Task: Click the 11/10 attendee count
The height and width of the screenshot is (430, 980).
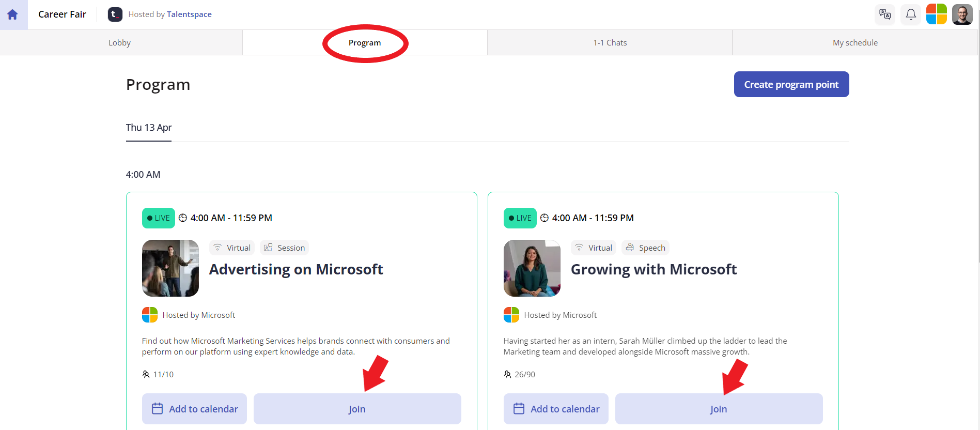Action: click(158, 374)
